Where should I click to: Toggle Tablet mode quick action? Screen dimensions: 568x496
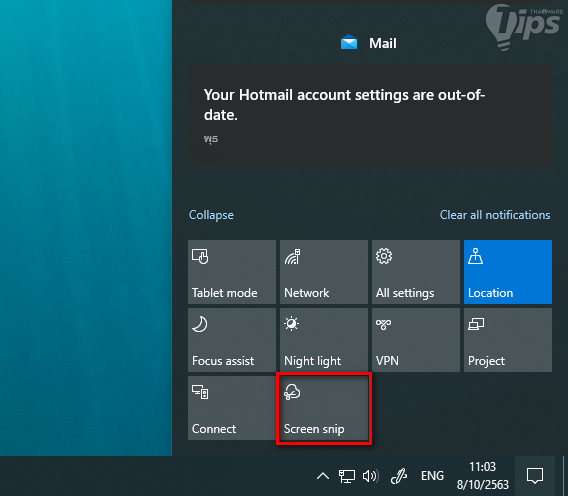click(x=232, y=272)
